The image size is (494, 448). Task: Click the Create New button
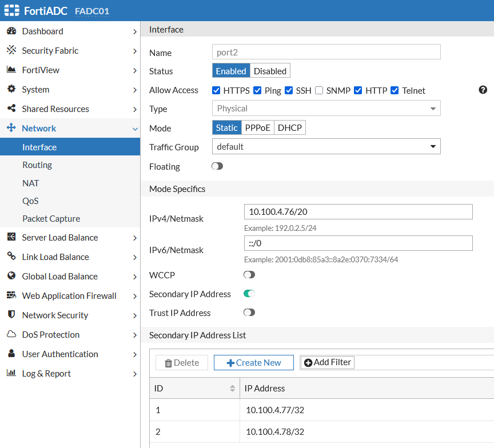click(253, 363)
